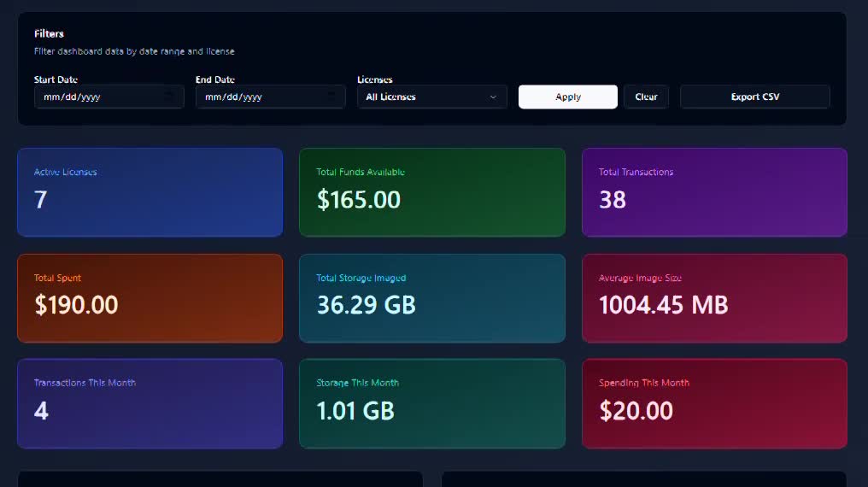Open the End Date calendar picker icon

[331, 97]
